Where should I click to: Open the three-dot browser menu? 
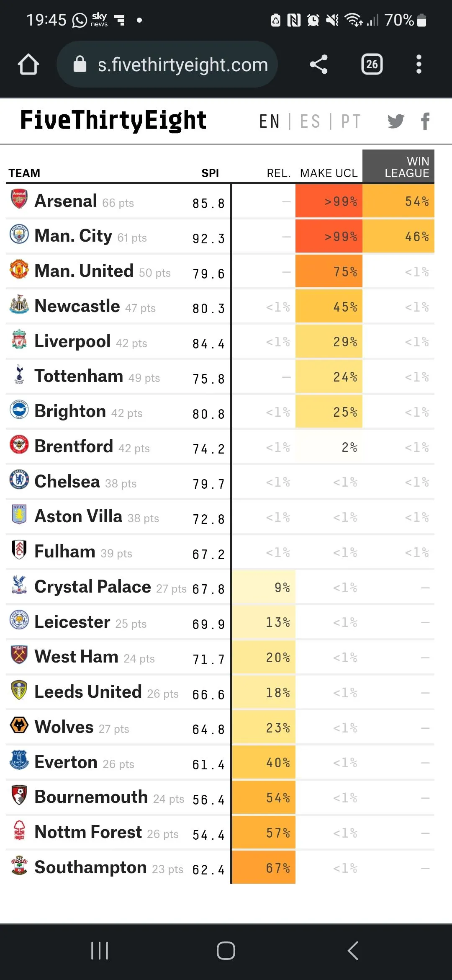pos(419,64)
